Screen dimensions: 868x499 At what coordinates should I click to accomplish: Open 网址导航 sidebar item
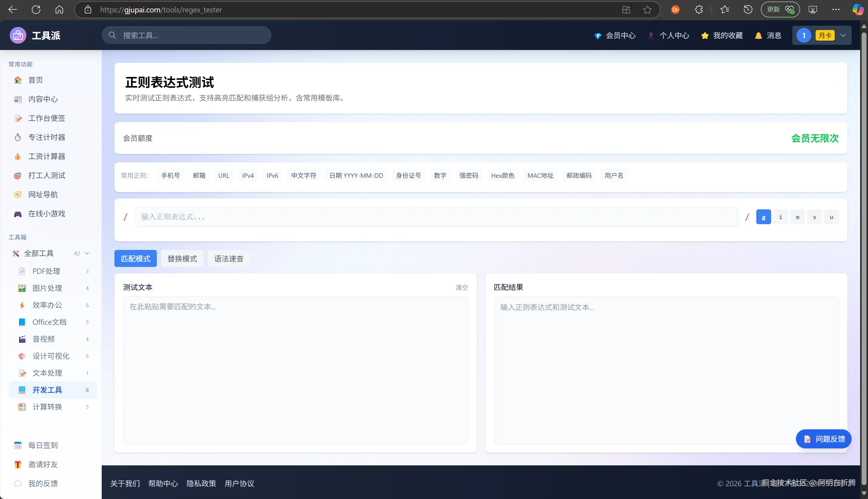[x=53, y=195]
